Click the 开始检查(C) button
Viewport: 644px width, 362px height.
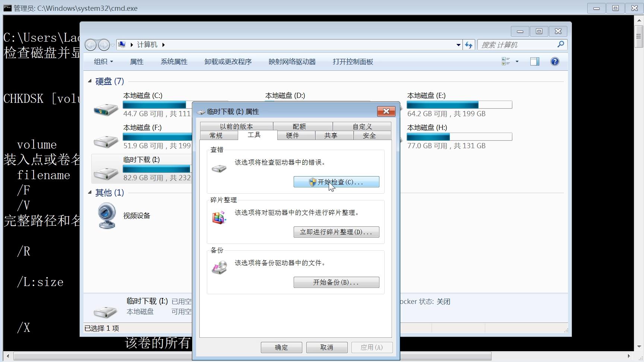pos(336,182)
